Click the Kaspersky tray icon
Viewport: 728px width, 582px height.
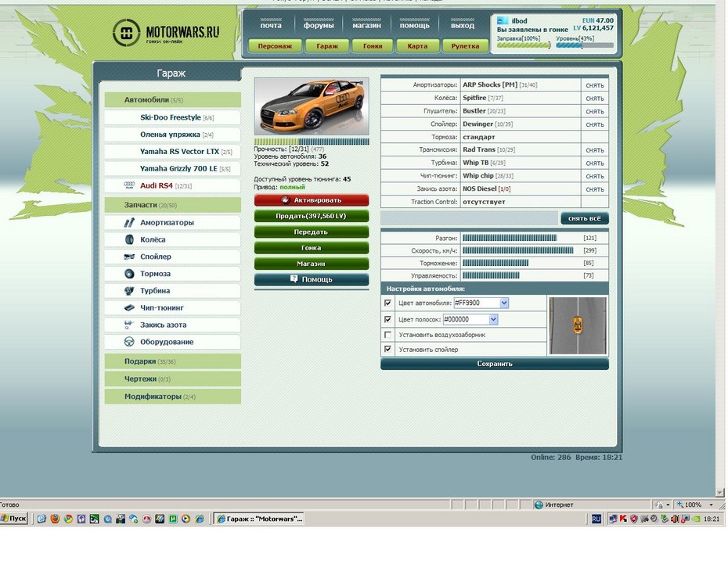pos(623,519)
